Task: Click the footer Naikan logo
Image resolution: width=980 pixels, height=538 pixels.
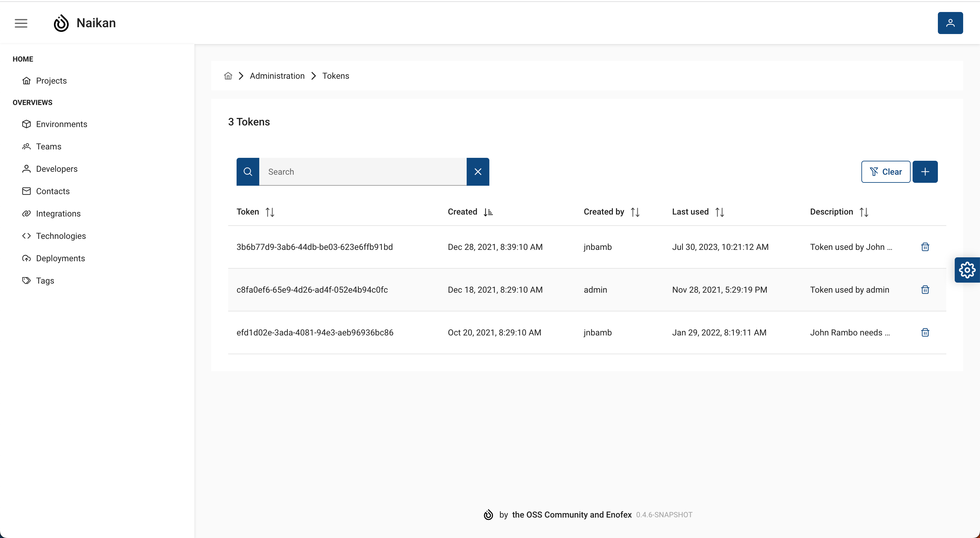Action: 488,515
